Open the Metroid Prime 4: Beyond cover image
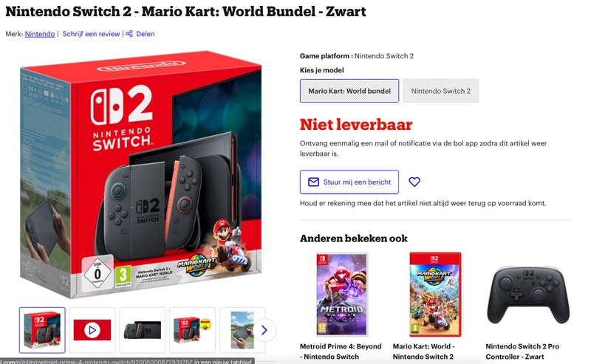Image resolution: width=591 pixels, height=364 pixels. tap(342, 295)
